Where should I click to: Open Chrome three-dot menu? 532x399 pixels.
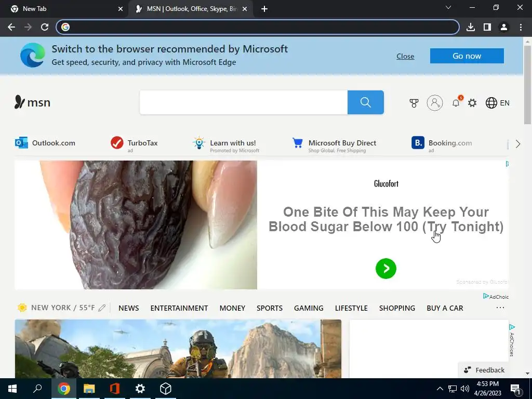521,27
